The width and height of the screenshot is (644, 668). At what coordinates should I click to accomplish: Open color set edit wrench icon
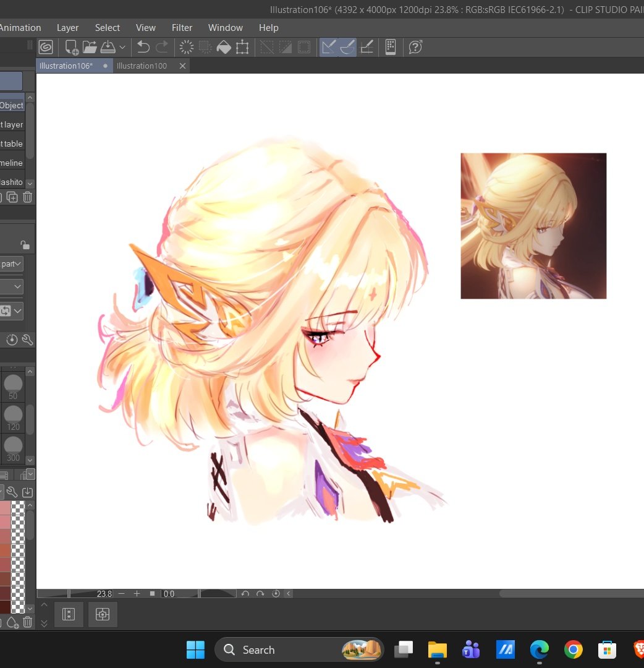tap(12, 492)
